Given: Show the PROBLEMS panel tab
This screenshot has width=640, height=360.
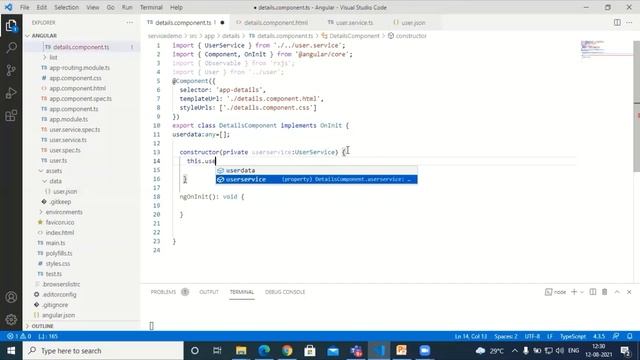Looking at the screenshot, I should 163,292.
